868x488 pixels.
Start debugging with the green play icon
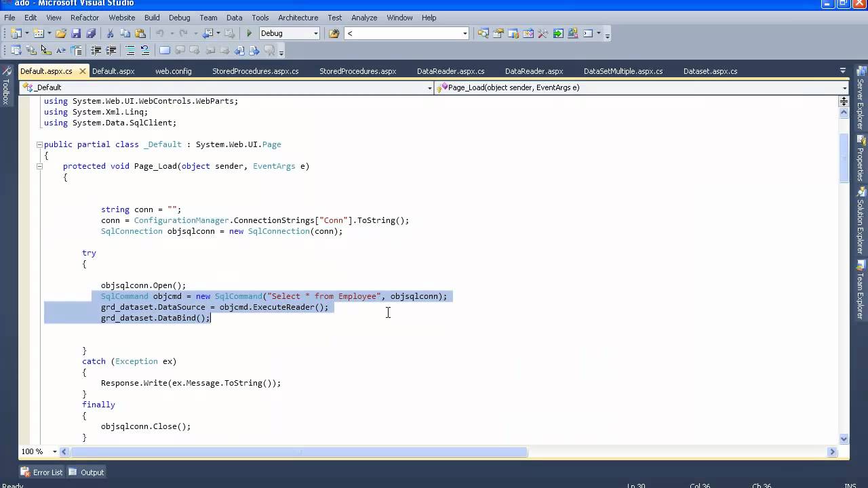coord(249,33)
